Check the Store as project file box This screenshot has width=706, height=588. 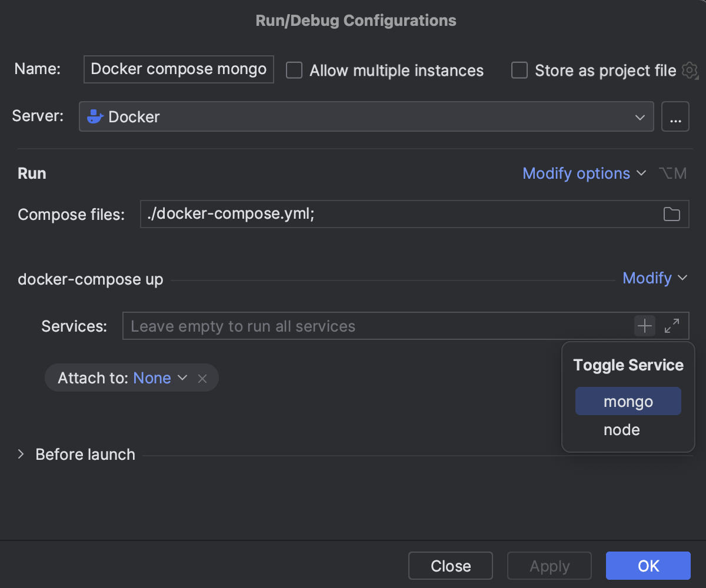(x=519, y=71)
